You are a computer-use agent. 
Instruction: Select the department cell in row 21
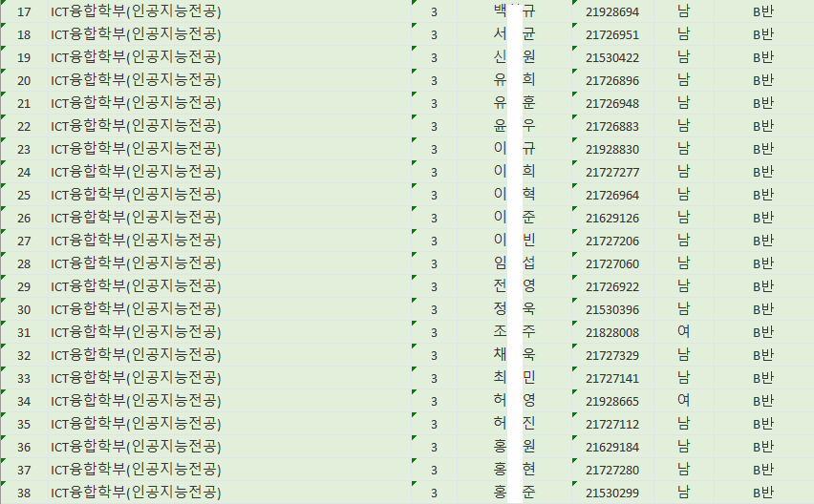tap(136, 103)
